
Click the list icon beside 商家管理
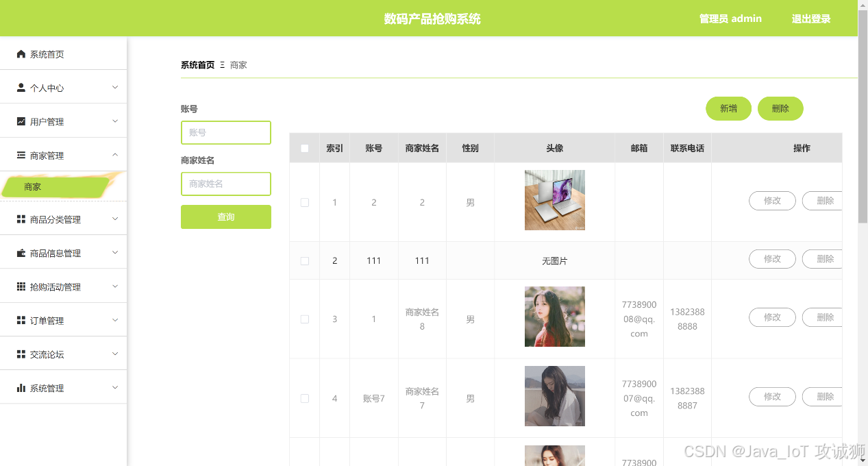[x=21, y=156]
